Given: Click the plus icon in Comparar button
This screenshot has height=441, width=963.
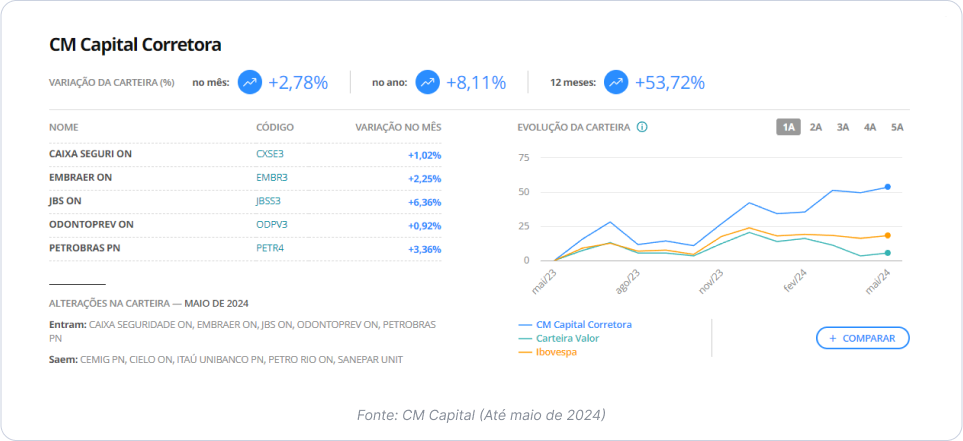Looking at the screenshot, I should point(832,338).
